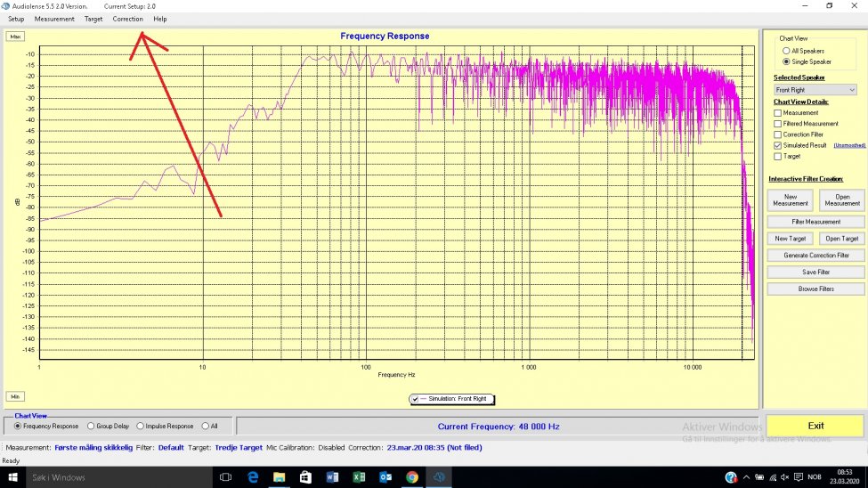The width and height of the screenshot is (868, 488).
Task: Open Microsoft Edge from taskbar
Action: [253, 477]
